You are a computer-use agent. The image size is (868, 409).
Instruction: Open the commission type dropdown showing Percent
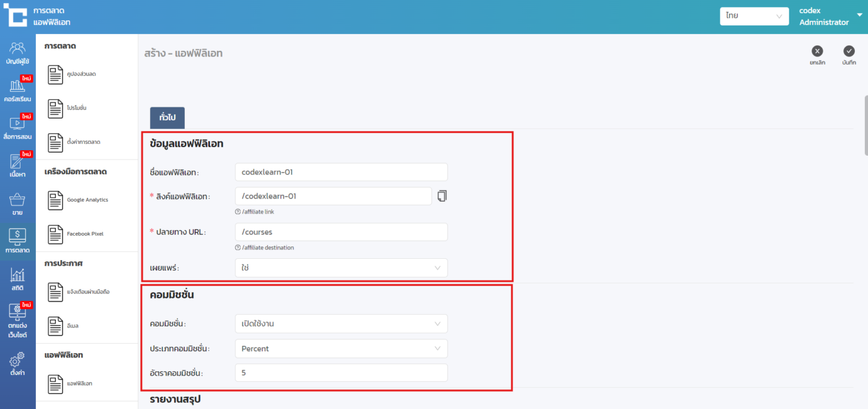[x=341, y=349]
